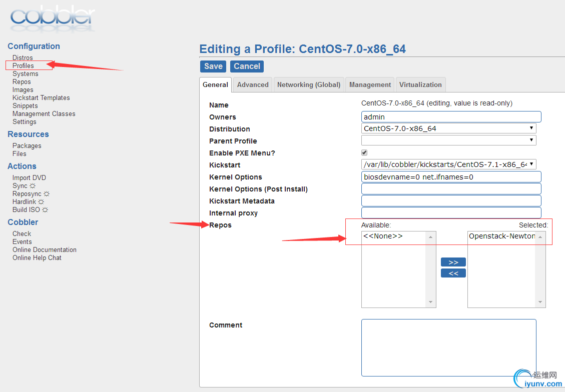Click the Build ISO gear icon
Image resolution: width=565 pixels, height=392 pixels.
coord(45,210)
